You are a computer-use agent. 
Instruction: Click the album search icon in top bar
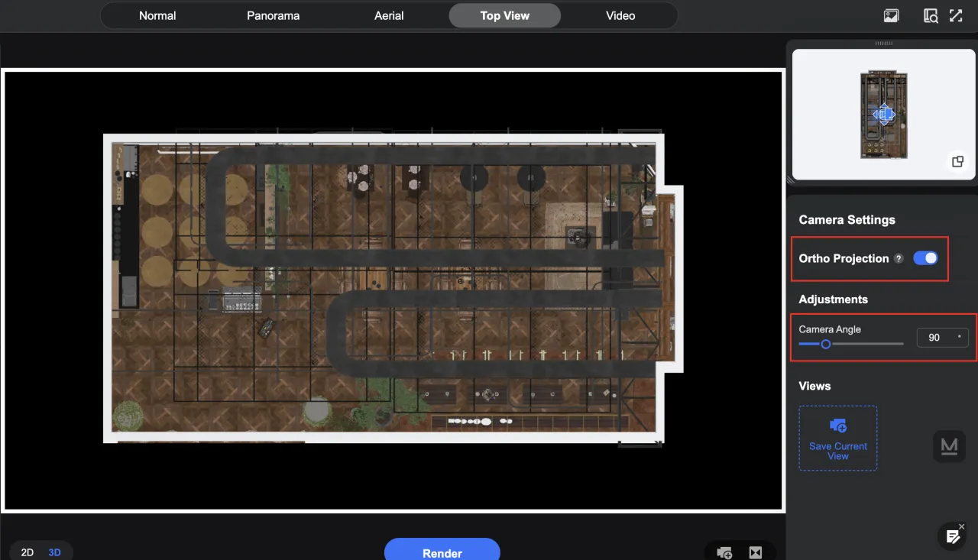point(931,16)
